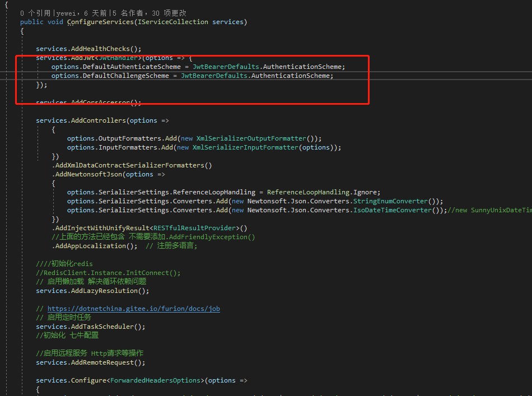Follow the dotnetchina.gitee.io furion docs job link
This screenshot has height=396, width=532.
click(134, 309)
